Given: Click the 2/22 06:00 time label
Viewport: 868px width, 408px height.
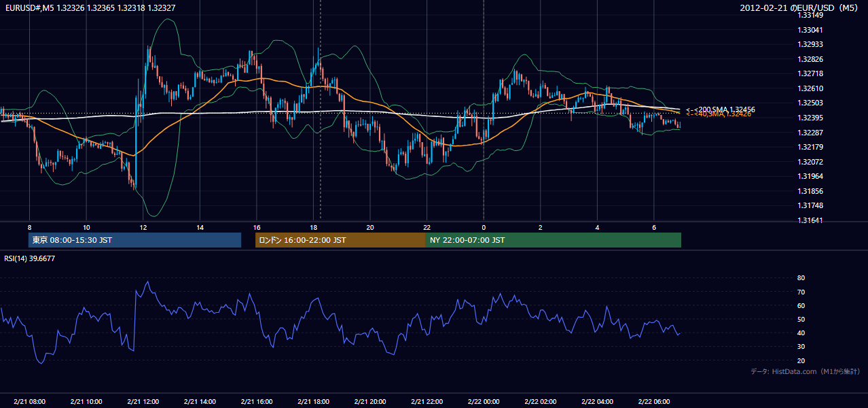Looking at the screenshot, I should pyautogui.click(x=654, y=402).
